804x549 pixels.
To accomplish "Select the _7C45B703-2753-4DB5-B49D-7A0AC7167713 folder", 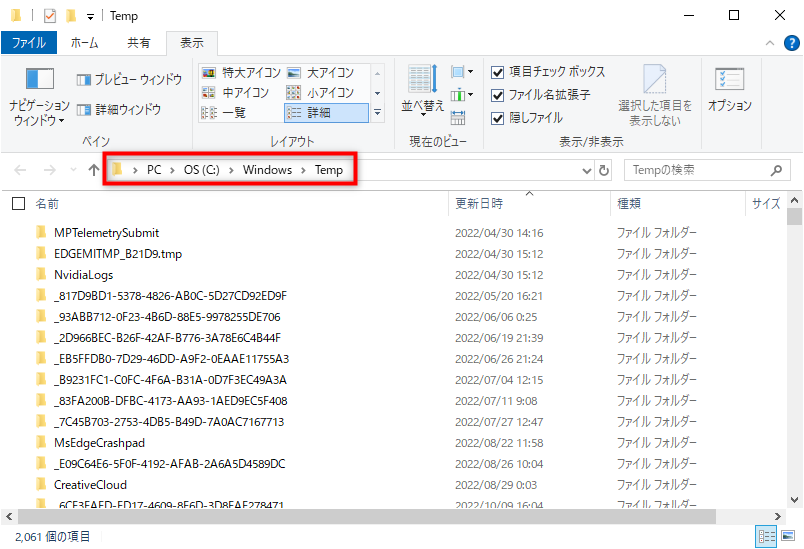I will click(169, 422).
